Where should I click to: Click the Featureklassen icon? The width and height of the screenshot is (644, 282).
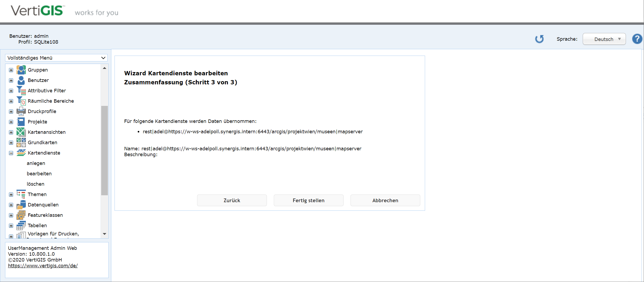tap(21, 215)
